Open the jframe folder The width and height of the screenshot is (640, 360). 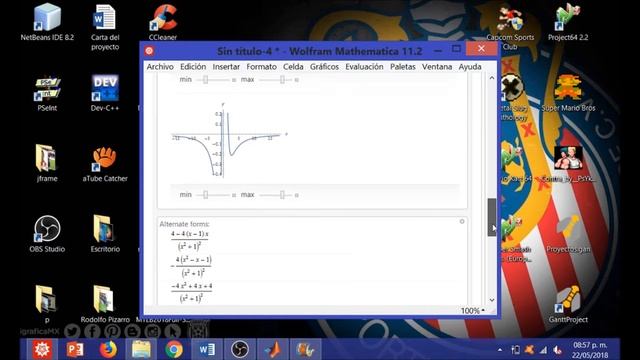tap(47, 163)
